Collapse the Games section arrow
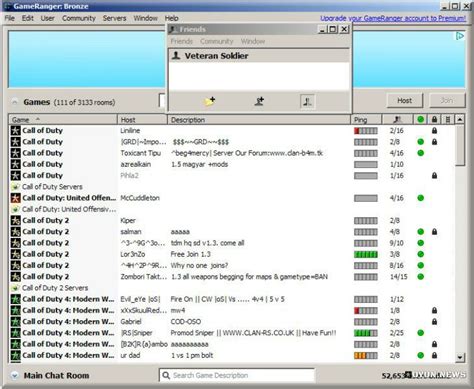This screenshot has height=389, width=474. [x=15, y=102]
